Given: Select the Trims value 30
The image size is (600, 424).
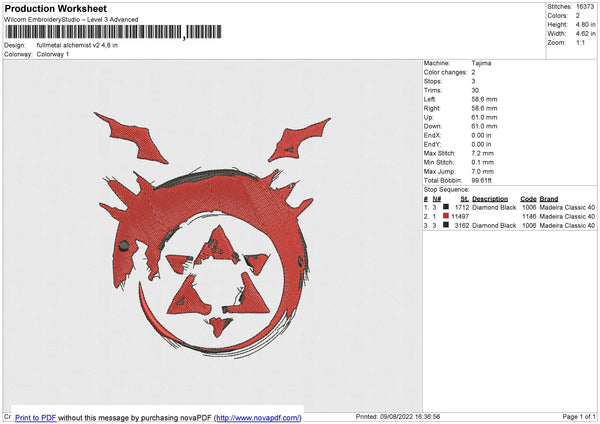Looking at the screenshot, I should (x=475, y=90).
